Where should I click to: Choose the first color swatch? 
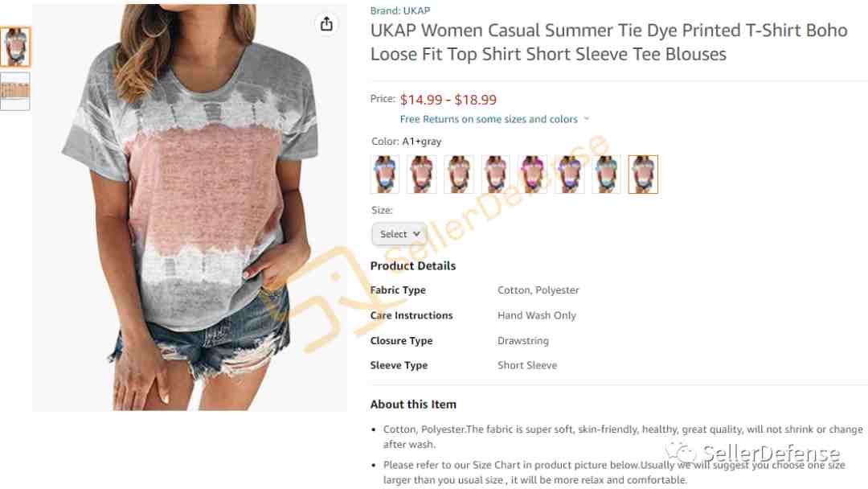pyautogui.click(x=385, y=175)
